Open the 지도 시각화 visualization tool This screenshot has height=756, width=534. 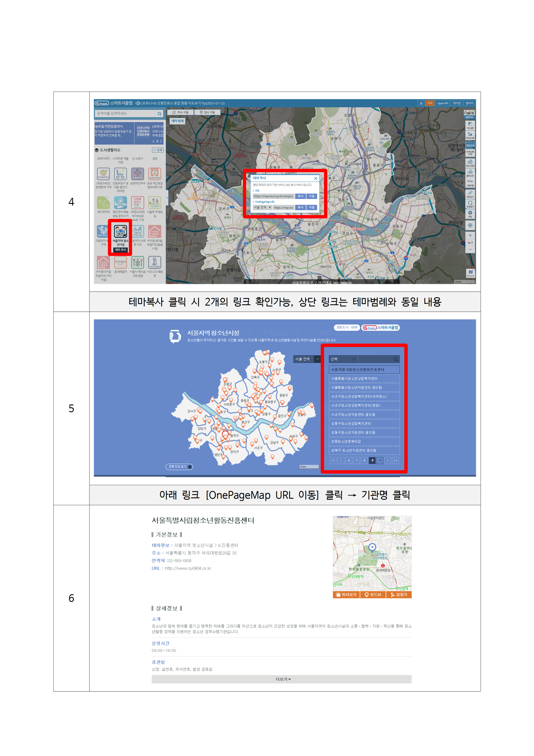(x=470, y=163)
